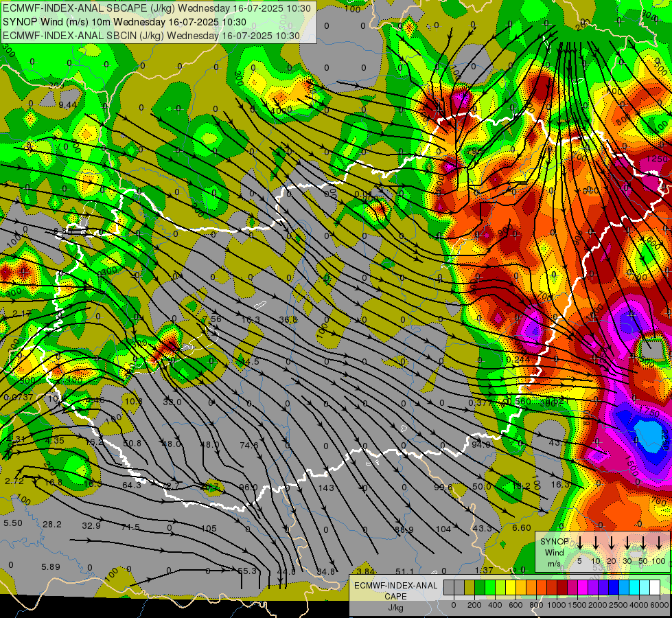Click the map value 28.2

[52, 525]
